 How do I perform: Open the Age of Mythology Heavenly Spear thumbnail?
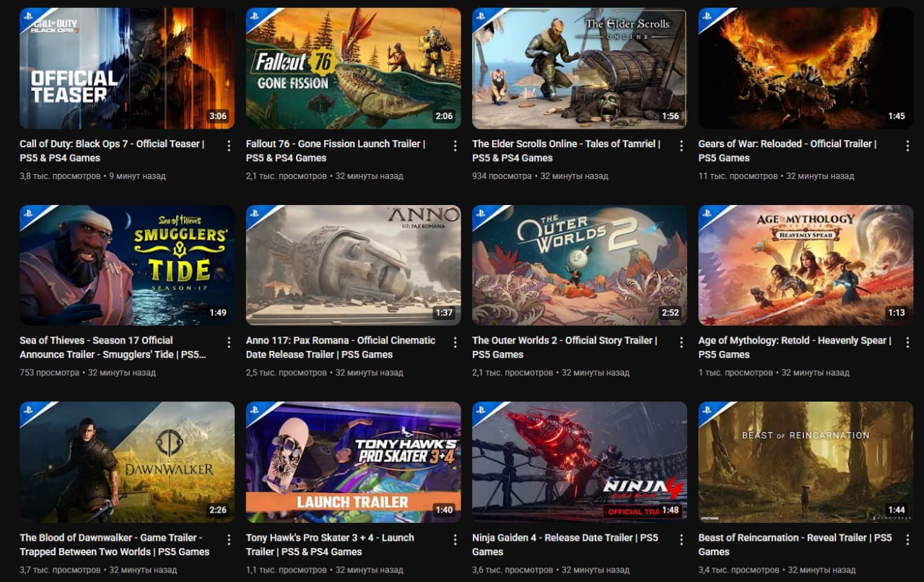pyautogui.click(x=806, y=265)
